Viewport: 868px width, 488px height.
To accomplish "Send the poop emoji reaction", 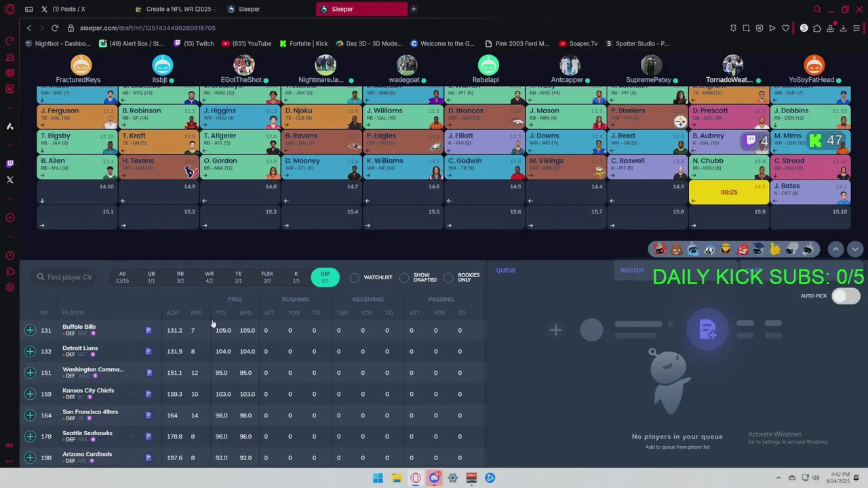I will [x=676, y=249].
